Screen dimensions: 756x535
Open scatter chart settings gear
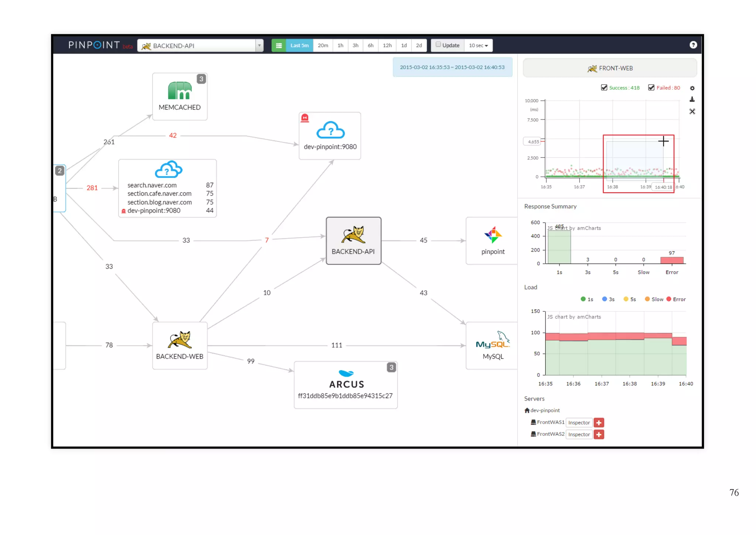692,88
